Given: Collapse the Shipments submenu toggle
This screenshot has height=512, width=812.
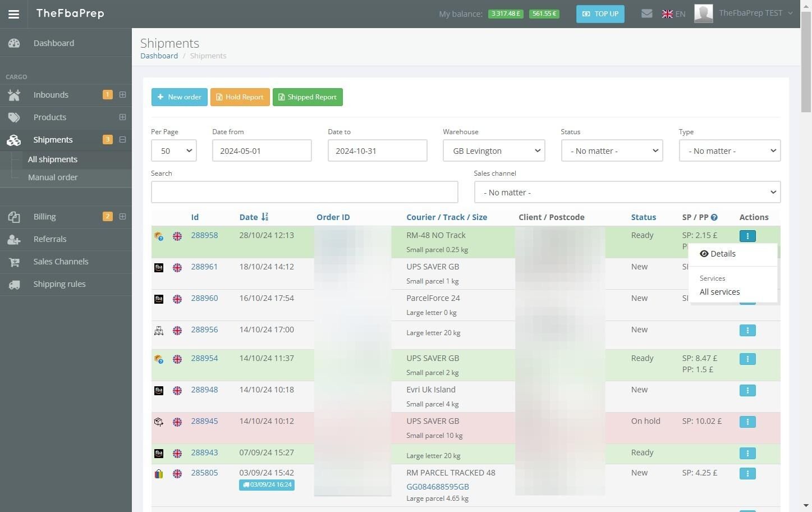Looking at the screenshot, I should (122, 139).
